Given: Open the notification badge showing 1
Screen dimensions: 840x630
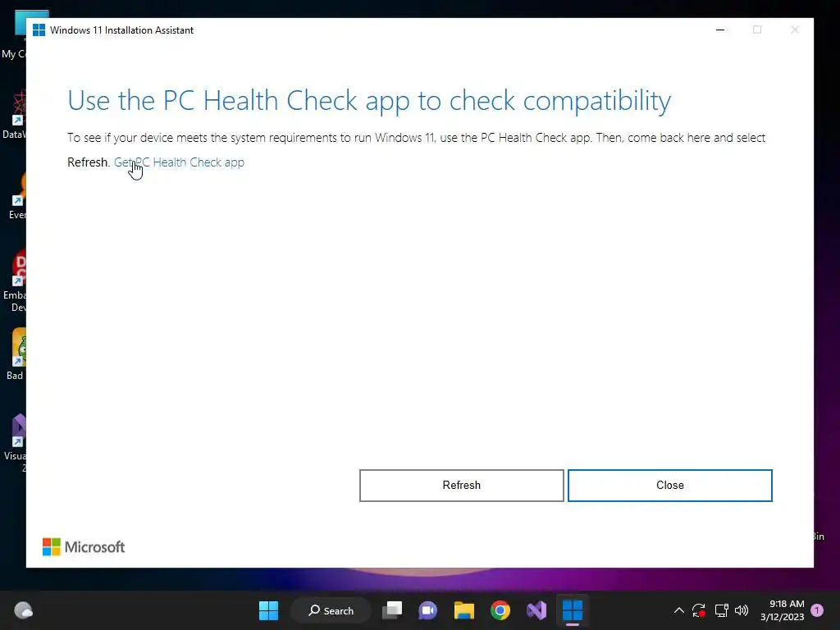Looking at the screenshot, I should pos(817,610).
